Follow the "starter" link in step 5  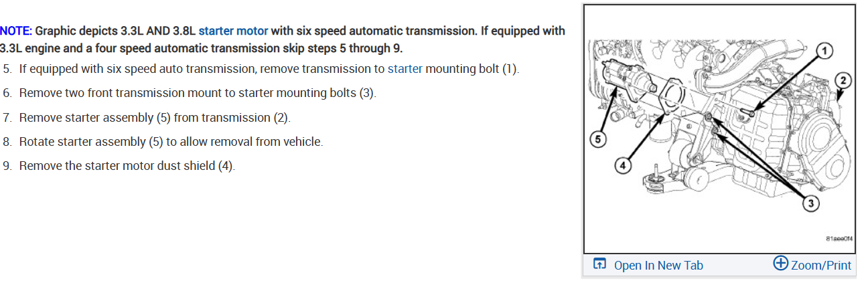coord(405,69)
